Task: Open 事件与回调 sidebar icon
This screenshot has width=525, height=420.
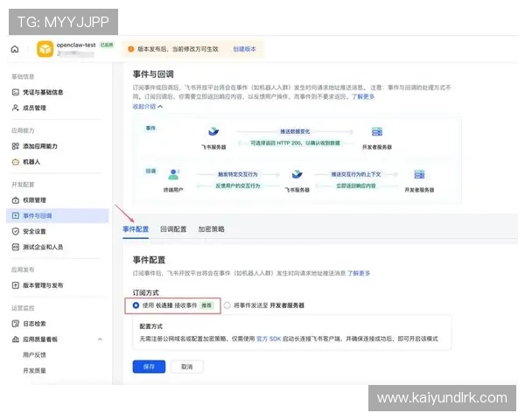Action: pos(16,216)
